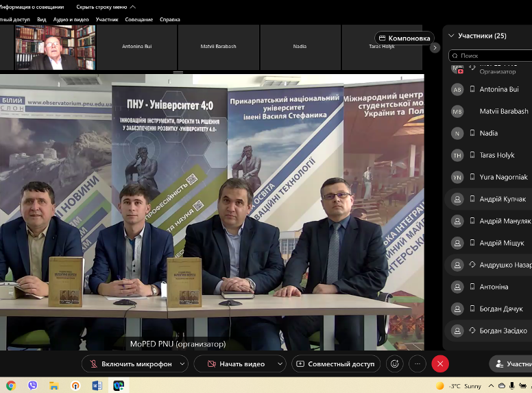Open the Вид menu
Viewport: 532px width, 393px height.
(42, 20)
